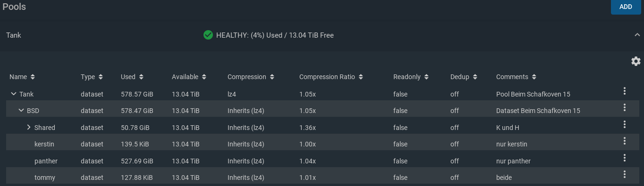Select the panther dataset row

pyautogui.click(x=322, y=161)
